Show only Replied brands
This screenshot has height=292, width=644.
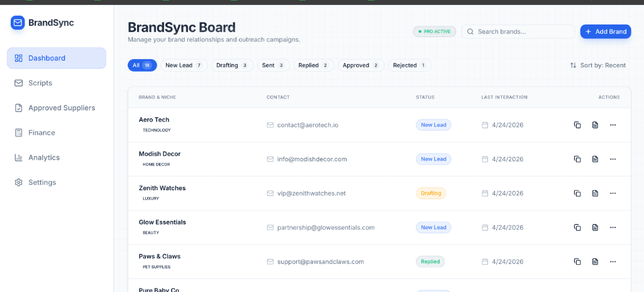point(314,65)
